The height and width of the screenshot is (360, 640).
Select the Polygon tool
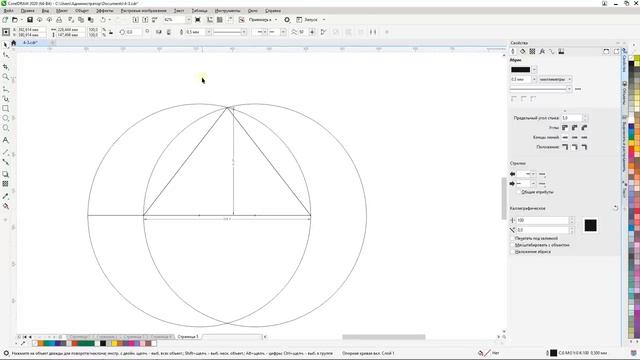6,128
